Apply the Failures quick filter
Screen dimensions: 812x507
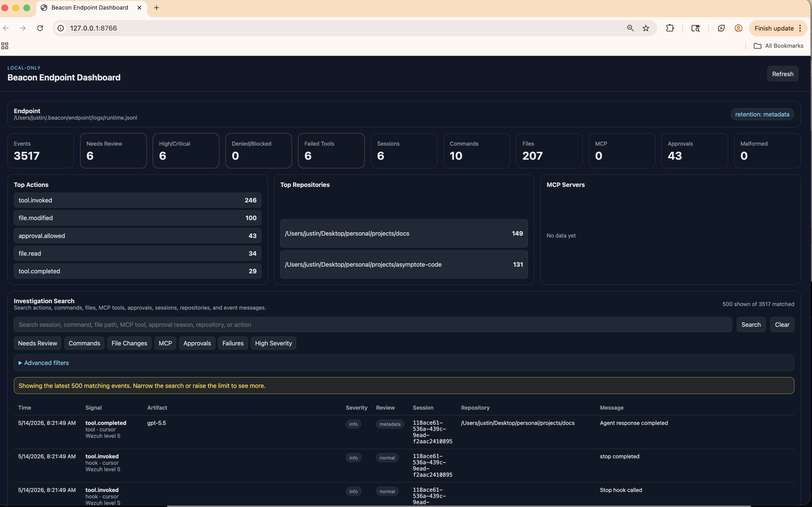(x=233, y=343)
